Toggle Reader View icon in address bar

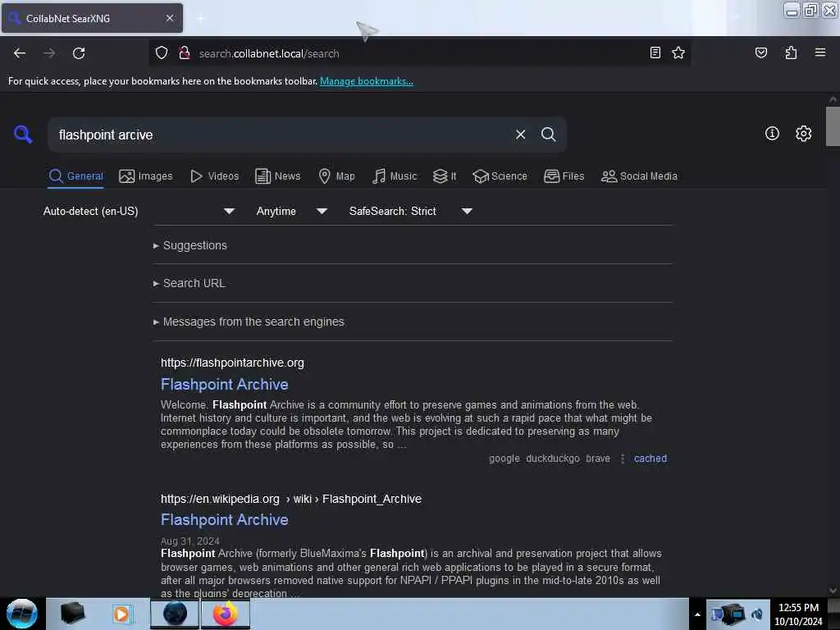click(x=655, y=52)
